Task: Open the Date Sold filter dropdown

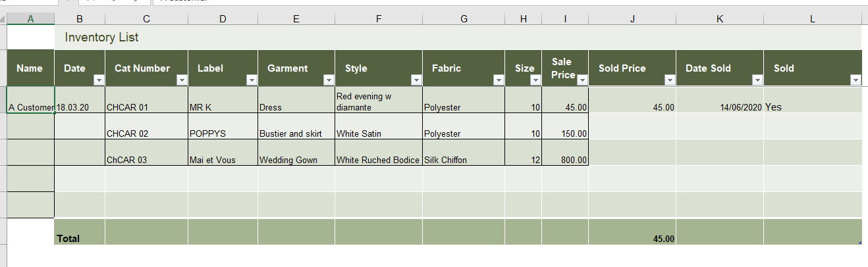Action: pos(757,80)
